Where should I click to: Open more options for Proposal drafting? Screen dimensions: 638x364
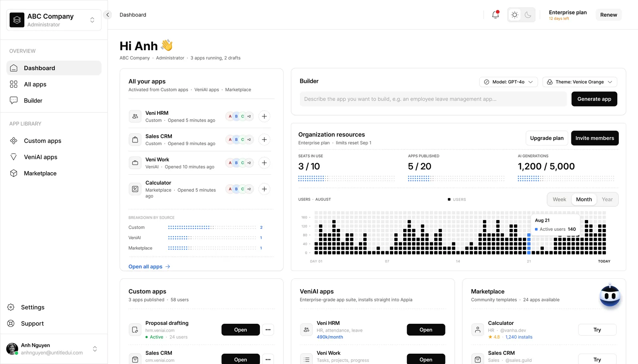(x=268, y=330)
